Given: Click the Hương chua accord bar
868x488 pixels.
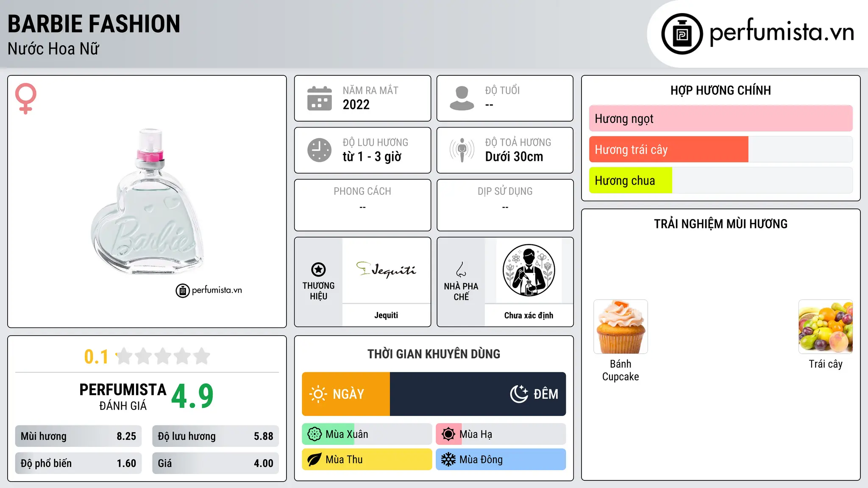Looking at the screenshot, I should pos(721,180).
